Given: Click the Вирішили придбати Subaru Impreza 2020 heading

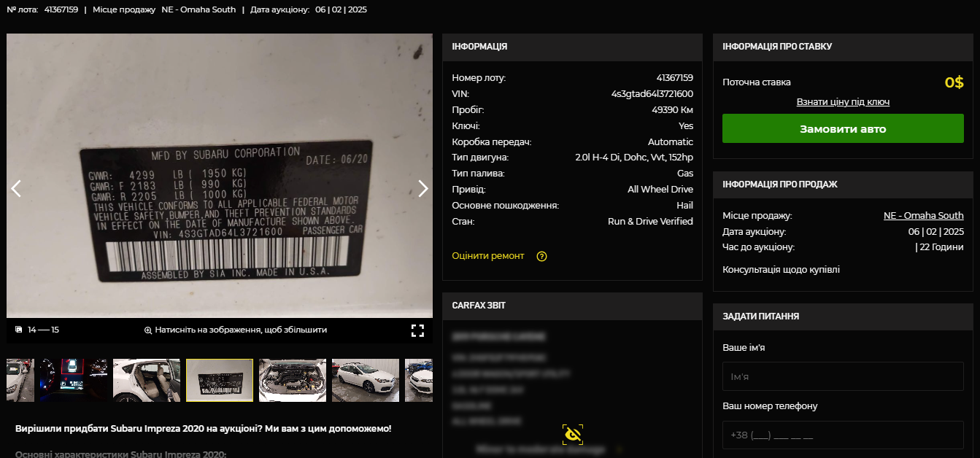Looking at the screenshot, I should coord(204,429).
